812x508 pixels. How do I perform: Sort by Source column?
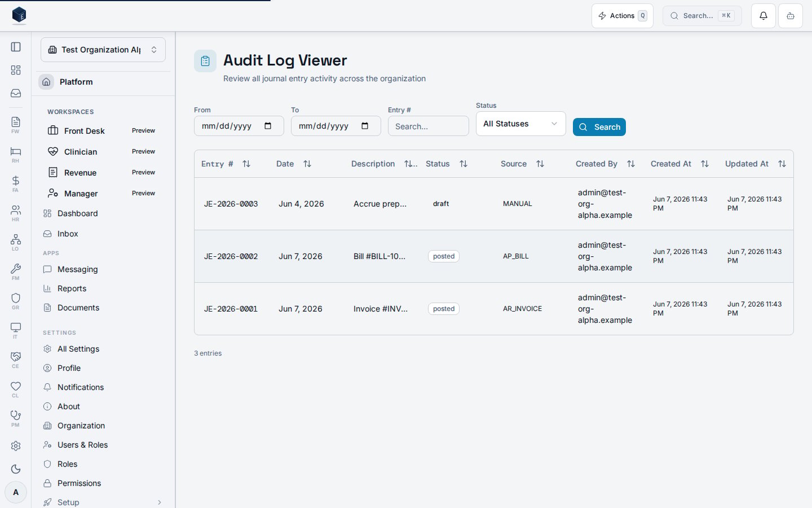tap(540, 164)
